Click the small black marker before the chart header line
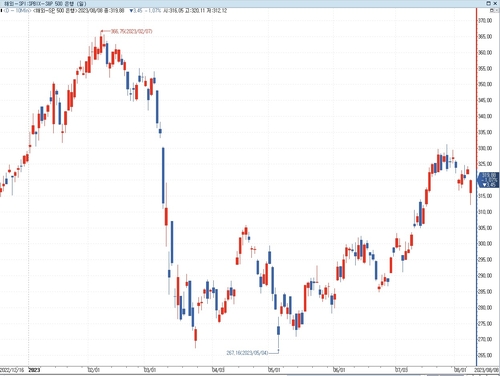Image resolution: width=500 pixels, height=376 pixels. [x=1, y=11]
